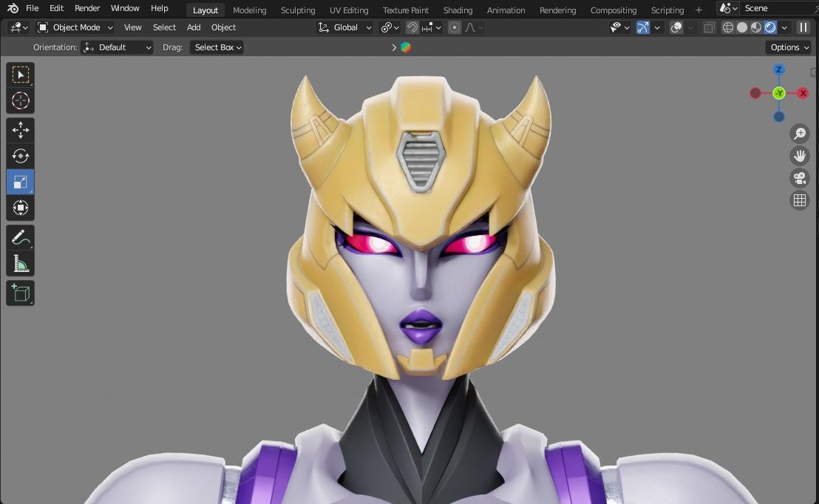Choose the Add Cube tool
Image resolution: width=819 pixels, height=504 pixels.
click(21, 293)
